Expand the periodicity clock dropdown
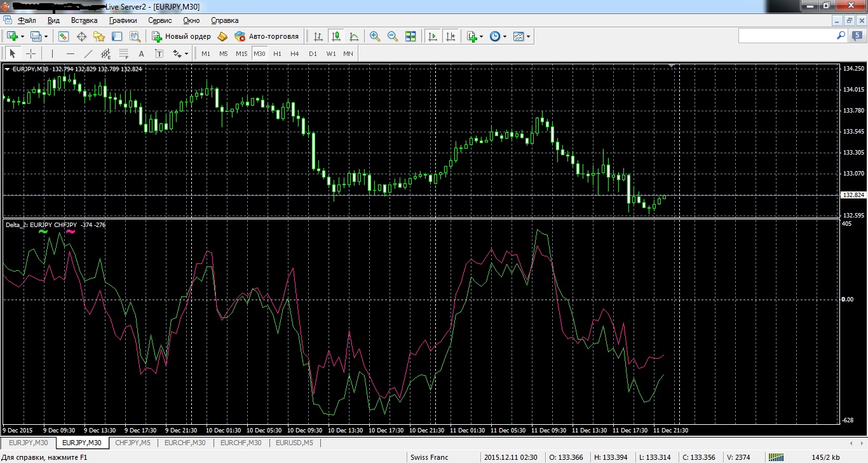 505,36
